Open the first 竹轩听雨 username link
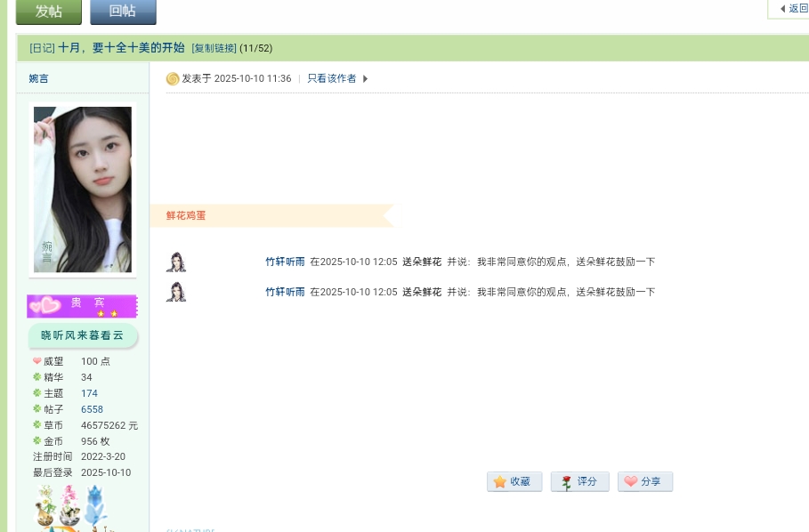The width and height of the screenshot is (809, 532). point(285,262)
